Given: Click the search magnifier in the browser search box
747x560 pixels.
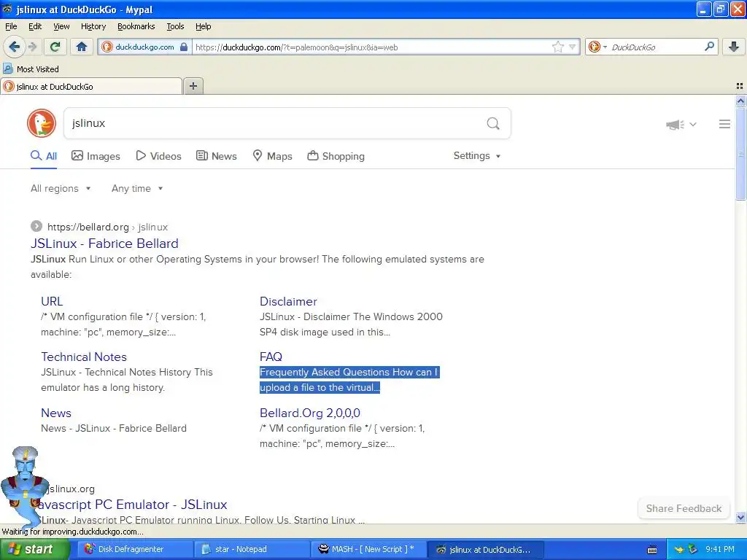Looking at the screenshot, I should 709,47.
